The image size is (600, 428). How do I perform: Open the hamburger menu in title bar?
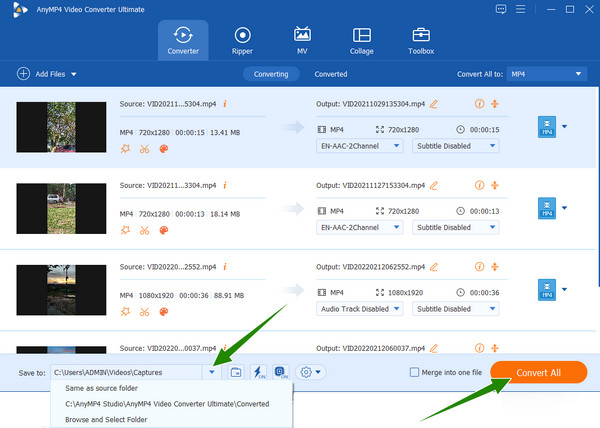(520, 9)
